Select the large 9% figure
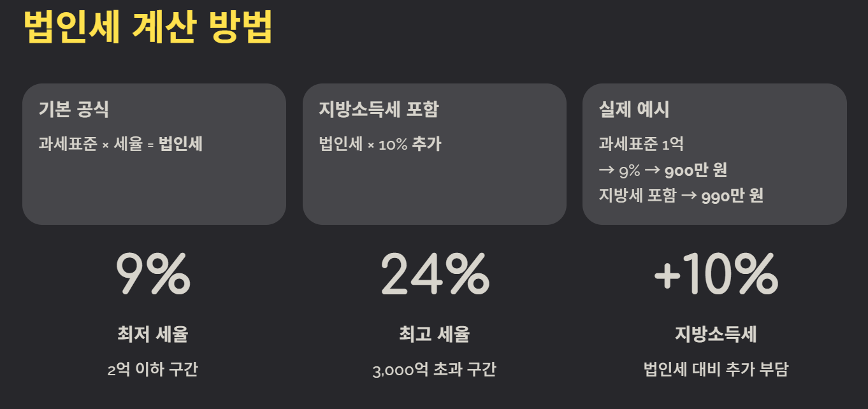 click(x=153, y=274)
